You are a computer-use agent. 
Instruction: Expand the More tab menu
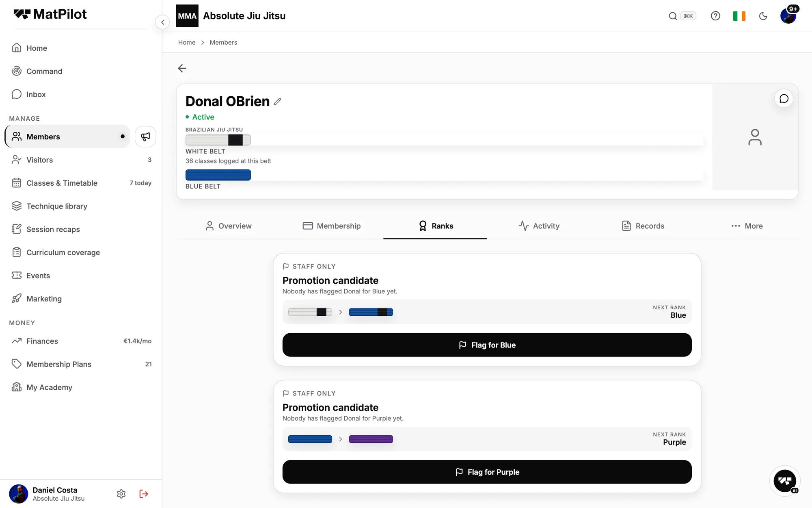click(x=746, y=226)
